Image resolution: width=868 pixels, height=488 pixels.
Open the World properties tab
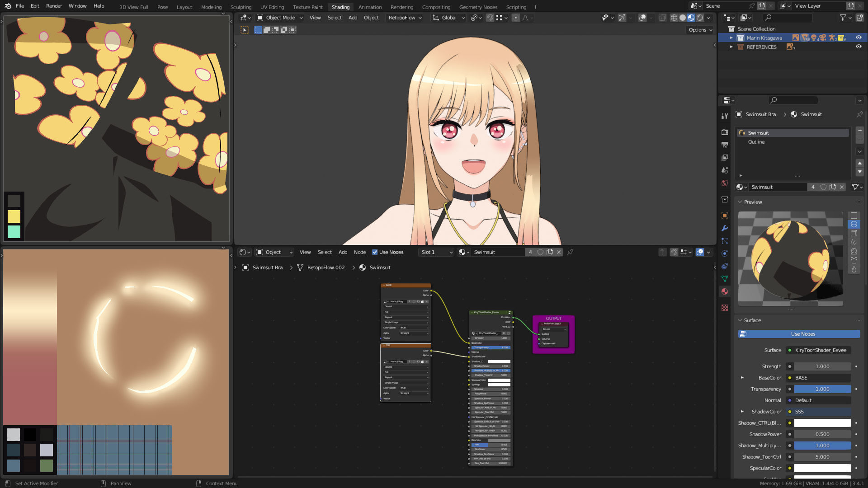pyautogui.click(x=725, y=183)
